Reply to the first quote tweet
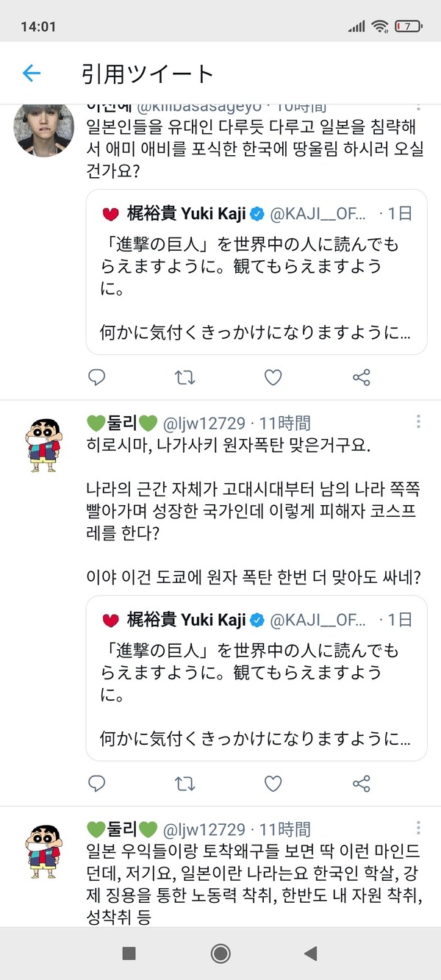441x980 pixels. pos(97,378)
